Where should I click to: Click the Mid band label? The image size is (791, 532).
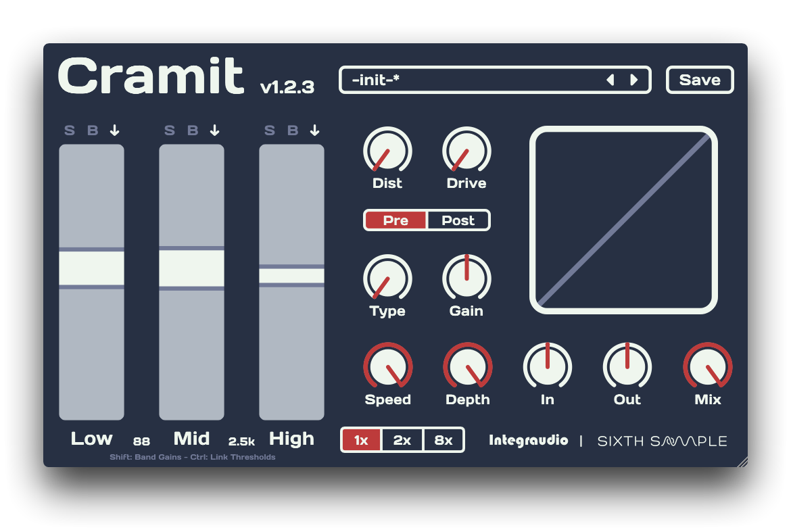tap(191, 438)
